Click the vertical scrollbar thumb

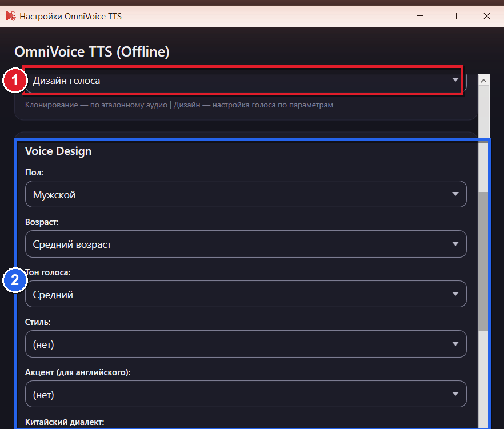[x=483, y=261]
